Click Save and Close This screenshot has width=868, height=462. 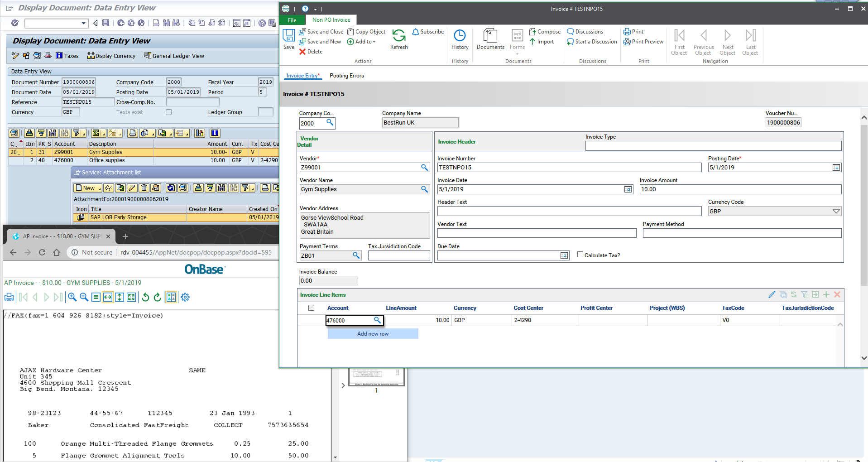coord(321,32)
